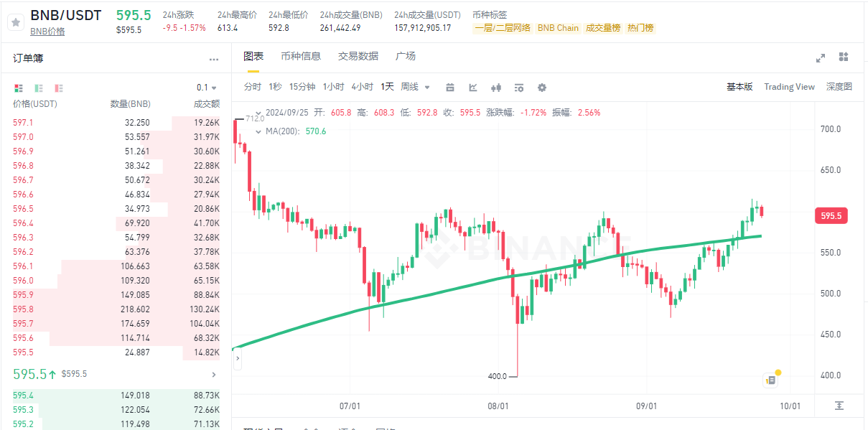Screen dimensions: 868x430
Task: Switch chart to Trading View mode
Action: coord(789,87)
